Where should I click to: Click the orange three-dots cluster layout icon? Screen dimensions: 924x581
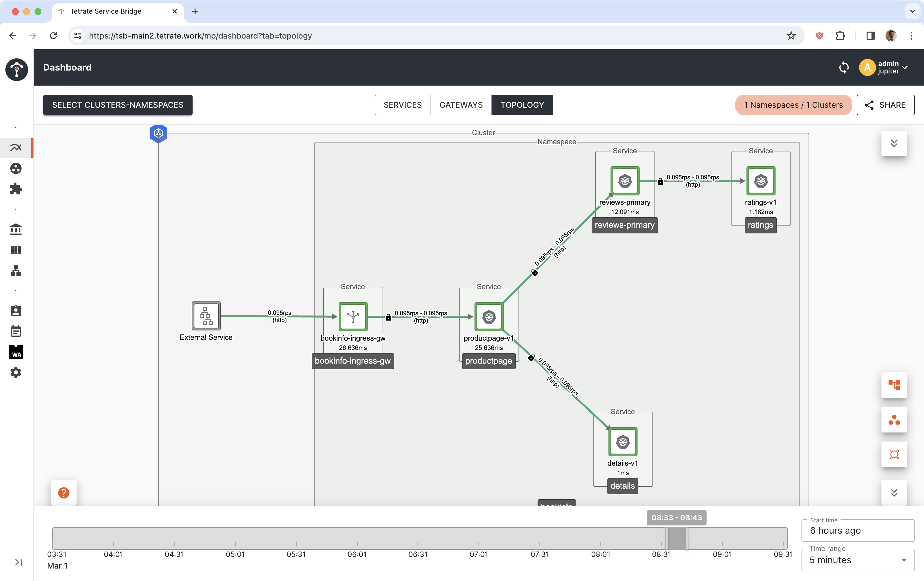(894, 419)
